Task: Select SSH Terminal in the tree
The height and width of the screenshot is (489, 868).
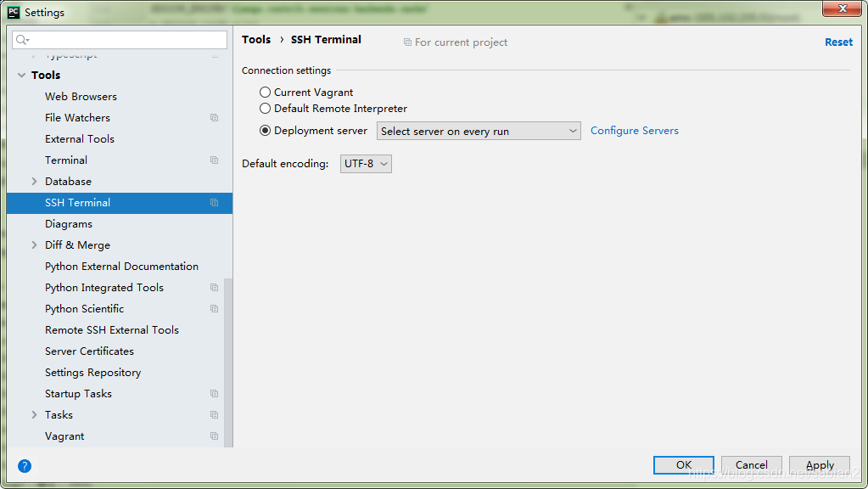Action: click(x=77, y=203)
